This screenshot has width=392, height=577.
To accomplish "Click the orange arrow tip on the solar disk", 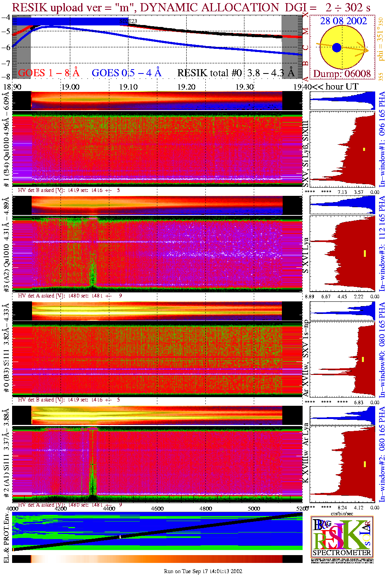I will coord(367,50).
